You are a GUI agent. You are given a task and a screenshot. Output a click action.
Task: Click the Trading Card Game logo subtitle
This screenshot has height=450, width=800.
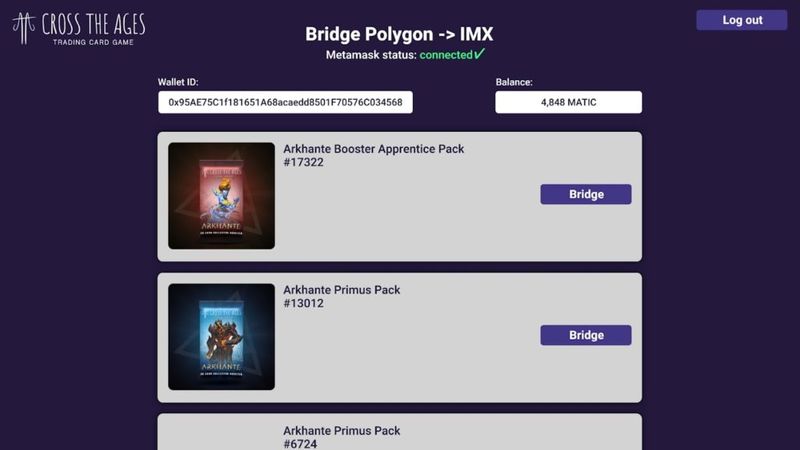(x=92, y=42)
